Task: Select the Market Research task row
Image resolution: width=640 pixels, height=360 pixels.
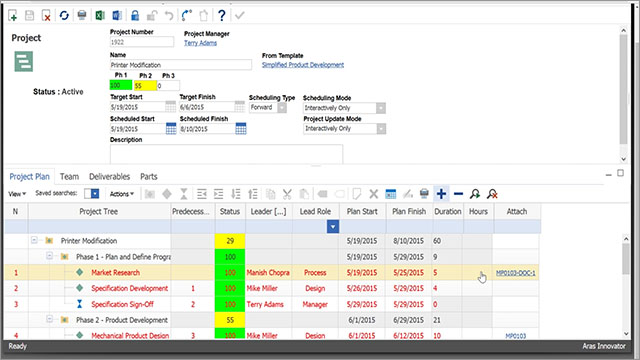Action: point(271,273)
